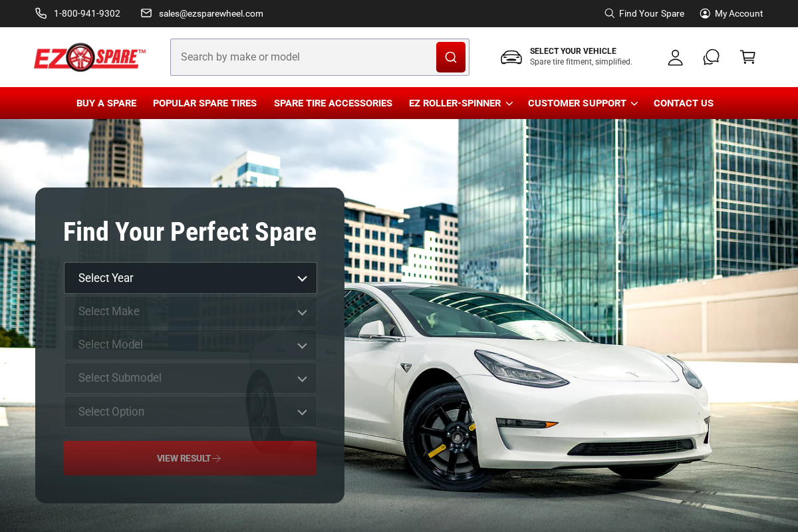798x532 pixels.
Task: Open the Select Option dropdown
Action: (190, 412)
